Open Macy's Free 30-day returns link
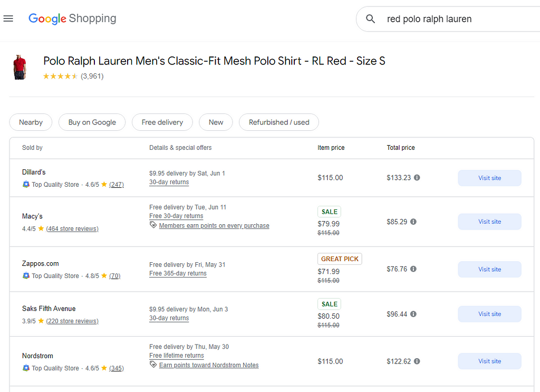Viewport: 540px width, 392px height. [x=176, y=216]
